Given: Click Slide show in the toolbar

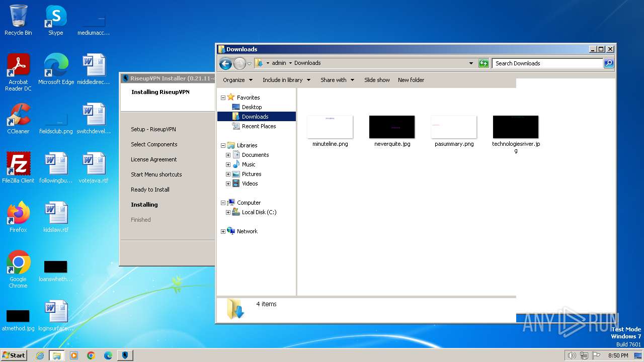Looking at the screenshot, I should 377,80.
